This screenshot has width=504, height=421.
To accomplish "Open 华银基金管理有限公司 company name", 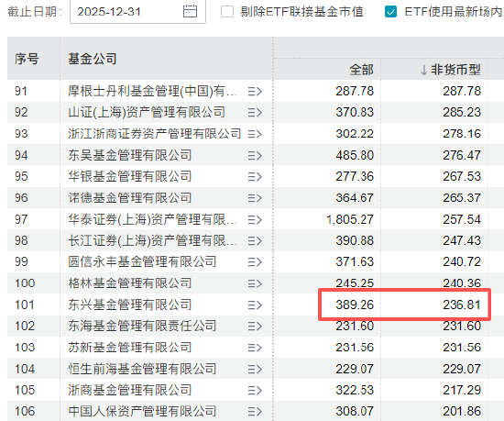I will (x=130, y=176).
